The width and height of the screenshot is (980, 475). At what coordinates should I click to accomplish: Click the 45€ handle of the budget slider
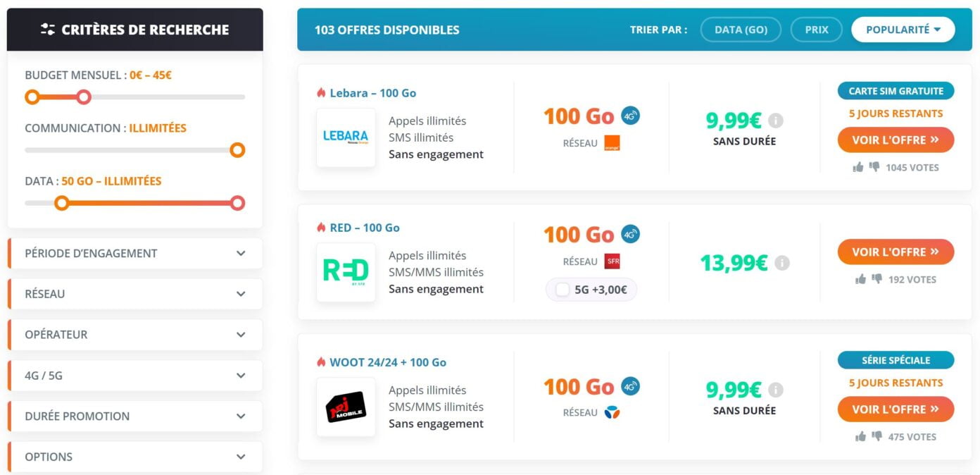[84, 98]
